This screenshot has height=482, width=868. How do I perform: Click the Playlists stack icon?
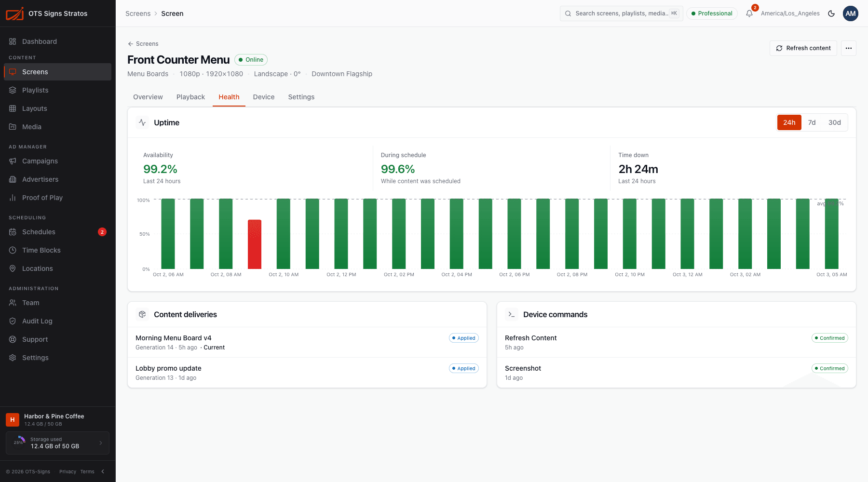(13, 90)
